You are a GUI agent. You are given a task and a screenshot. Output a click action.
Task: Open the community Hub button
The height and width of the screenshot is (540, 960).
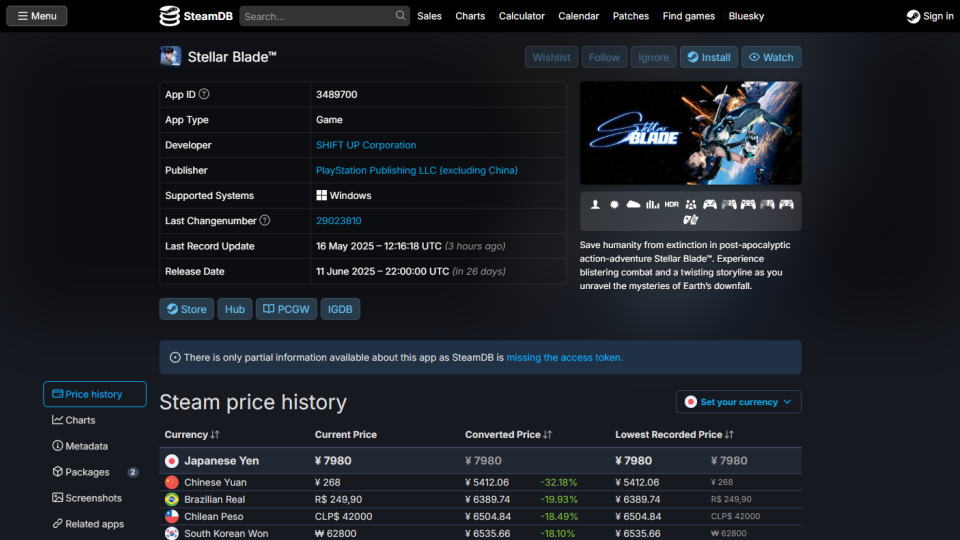coord(234,309)
